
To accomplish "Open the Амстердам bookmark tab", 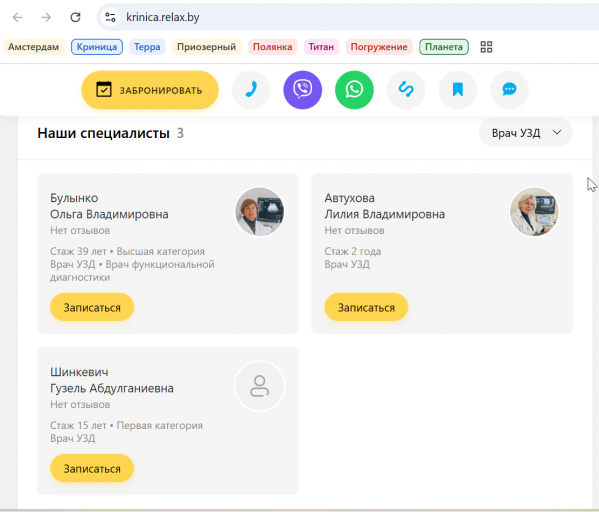I will pyautogui.click(x=34, y=47).
